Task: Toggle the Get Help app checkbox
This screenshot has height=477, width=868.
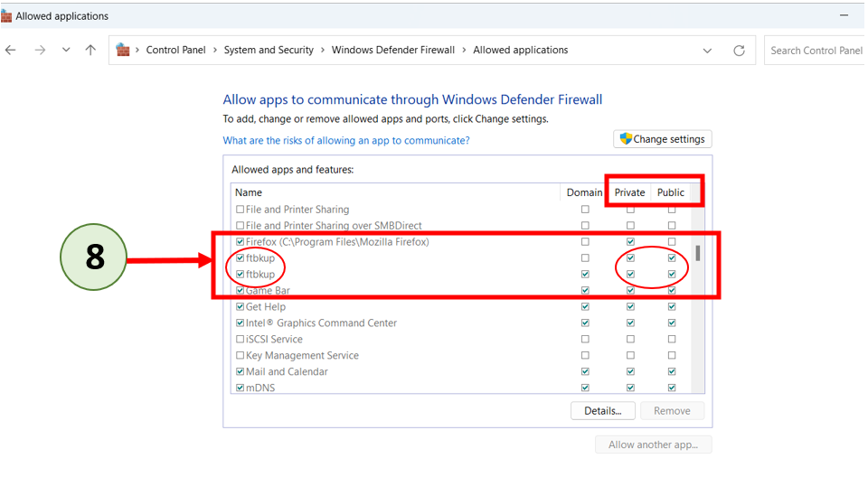Action: coord(240,307)
